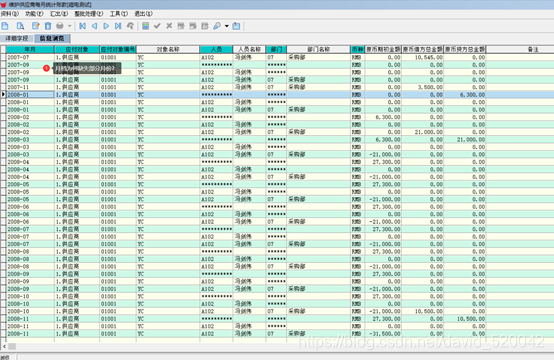Click the 年月 column header

[30, 49]
